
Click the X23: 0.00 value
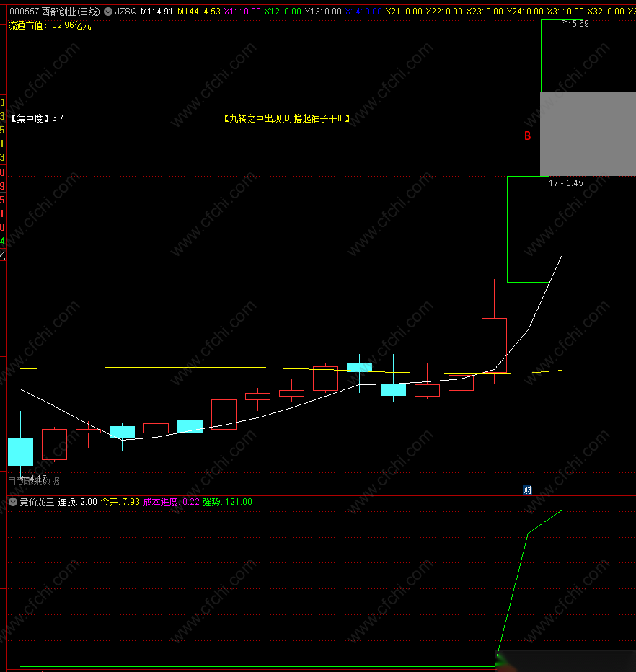point(485,12)
